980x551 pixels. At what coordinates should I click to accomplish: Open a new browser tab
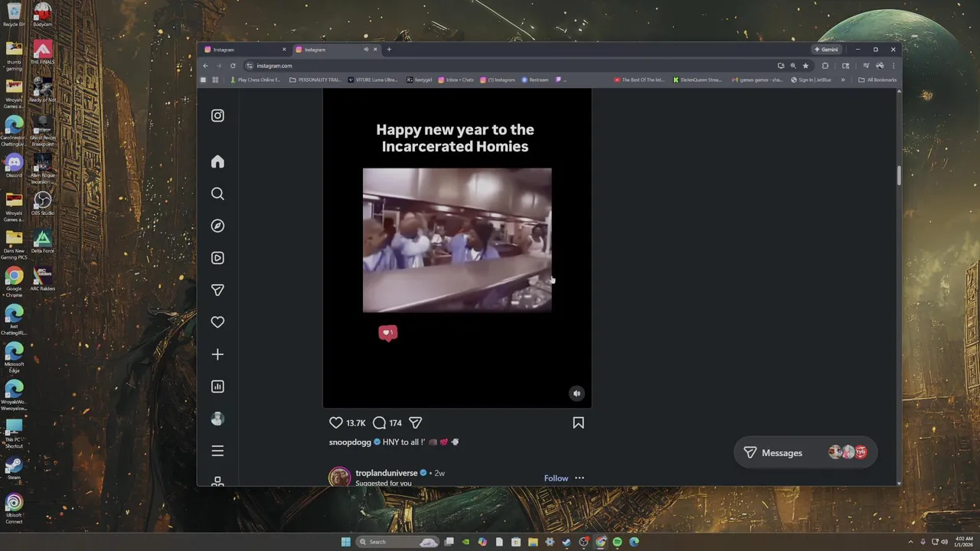pos(389,50)
